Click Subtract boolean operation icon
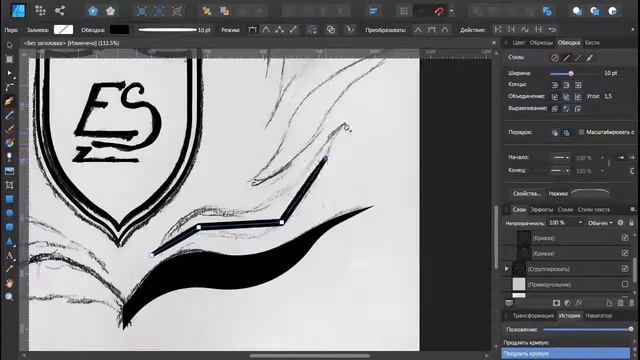This screenshot has height=360, width=640. pyautogui.click(x=595, y=11)
